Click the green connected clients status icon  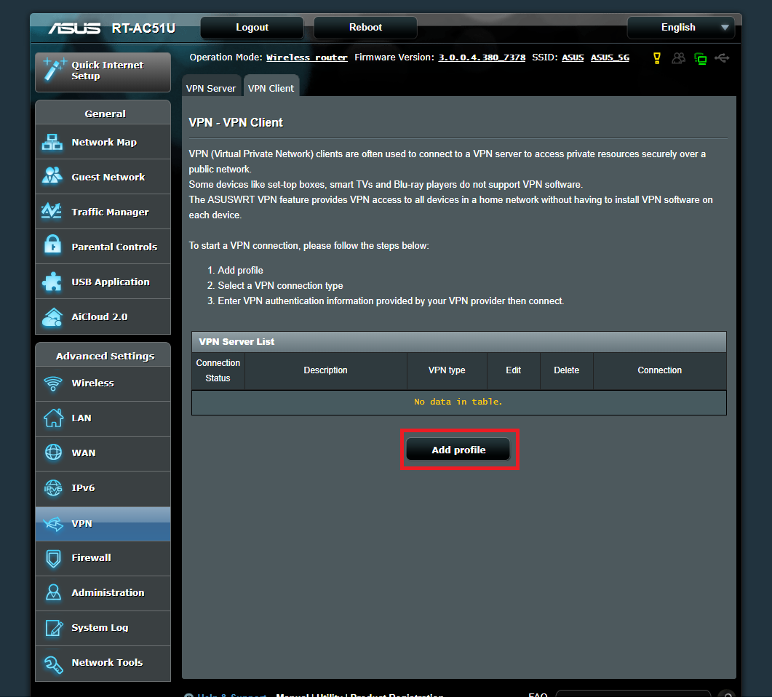tap(700, 58)
